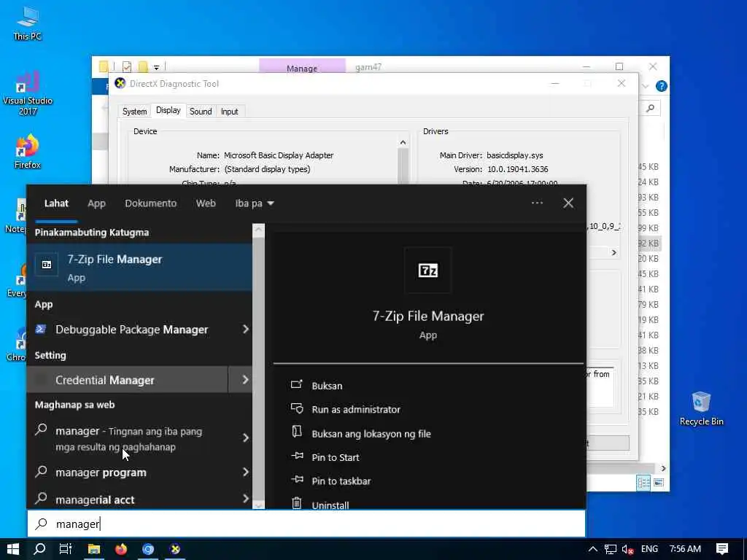Viewport: 747px width, 560px height.
Task: Click Pin to taskbar pin icon
Action: pyautogui.click(x=298, y=480)
